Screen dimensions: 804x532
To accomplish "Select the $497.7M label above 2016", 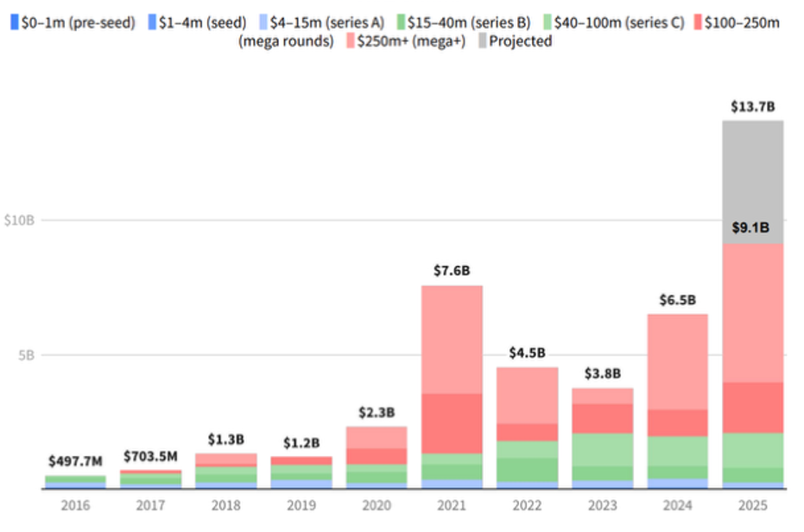I will [x=75, y=462].
